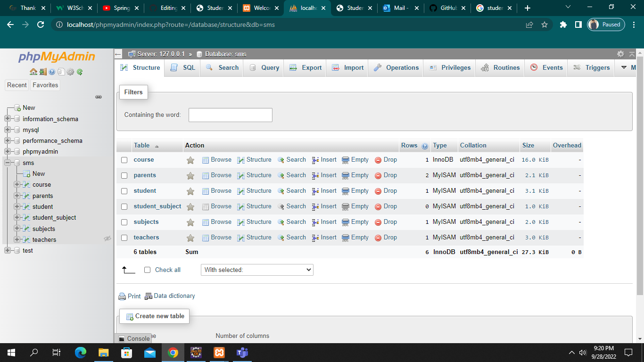Click Rows column help question icon
Viewport: 644px width, 362px height.
(425, 146)
